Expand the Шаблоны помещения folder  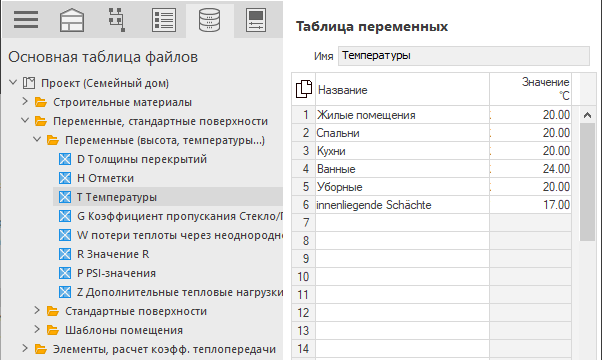coord(37,329)
